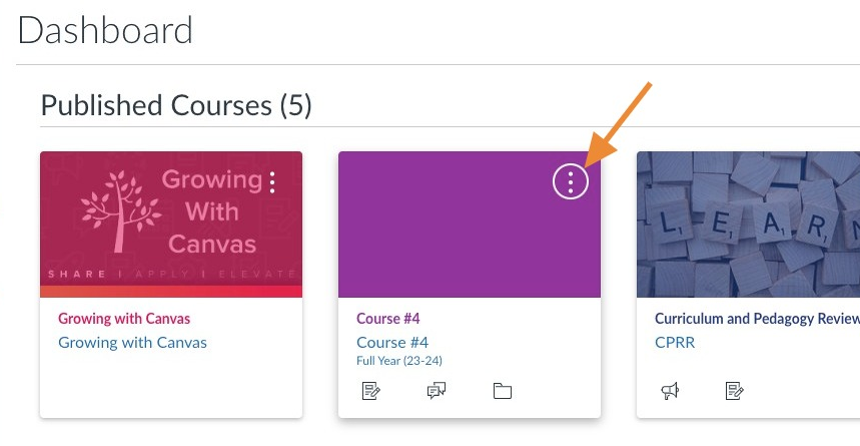Open Discussions icon on Course #4 card
The image size is (860, 446).
436,391
